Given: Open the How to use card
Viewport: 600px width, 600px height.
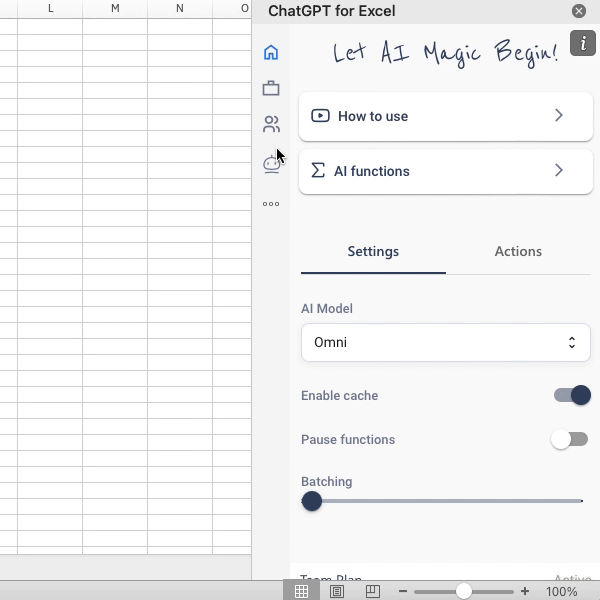Looking at the screenshot, I should click(446, 116).
